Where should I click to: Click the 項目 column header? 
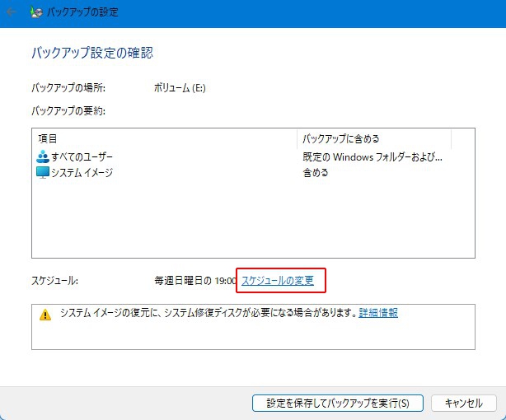point(165,138)
